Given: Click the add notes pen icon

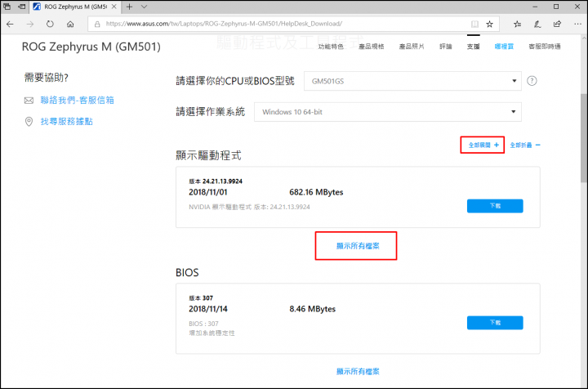Looking at the screenshot, I should [x=537, y=24].
